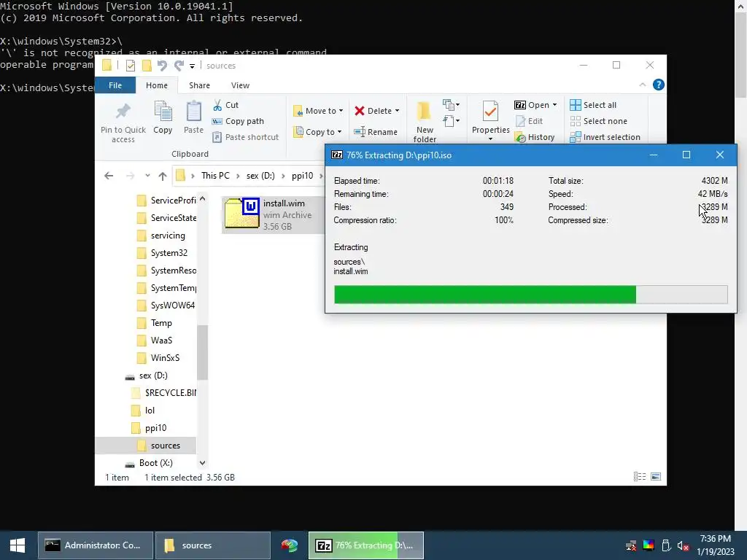This screenshot has height=560, width=747.
Task: Click the navigation pane scroll down arrow
Action: (x=203, y=463)
